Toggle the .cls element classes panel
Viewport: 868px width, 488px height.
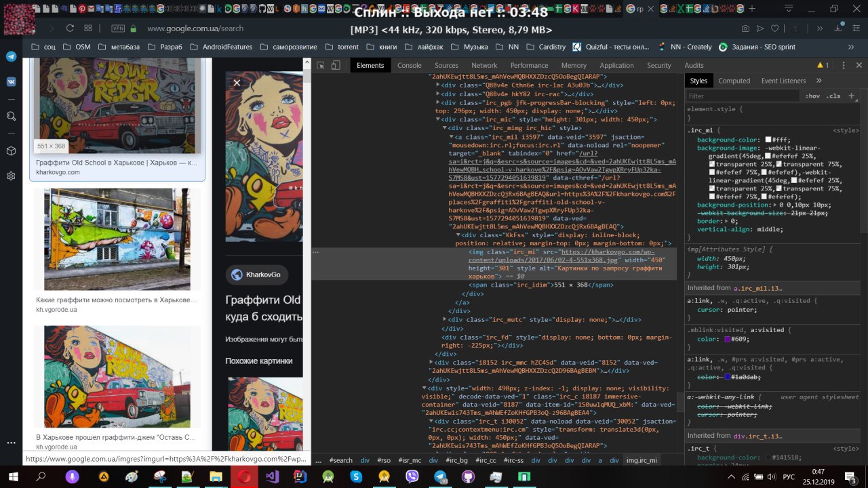tap(833, 96)
